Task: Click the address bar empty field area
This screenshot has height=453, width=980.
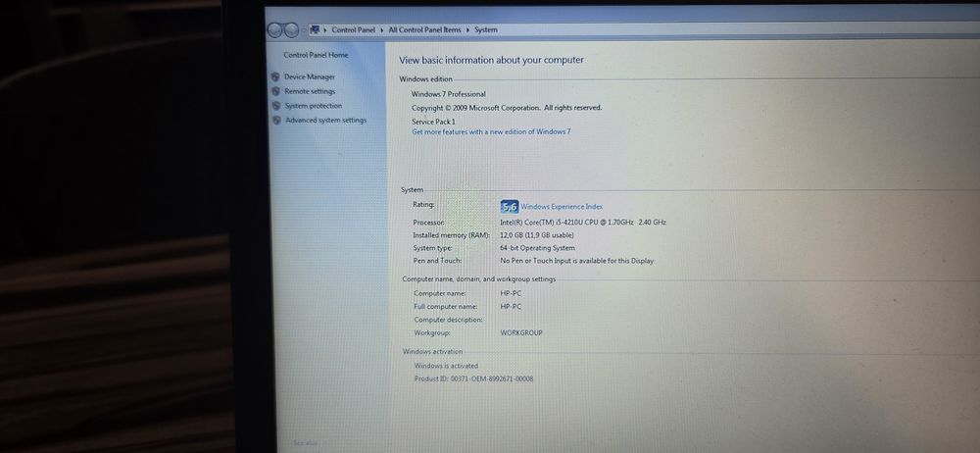Action: click(x=738, y=29)
